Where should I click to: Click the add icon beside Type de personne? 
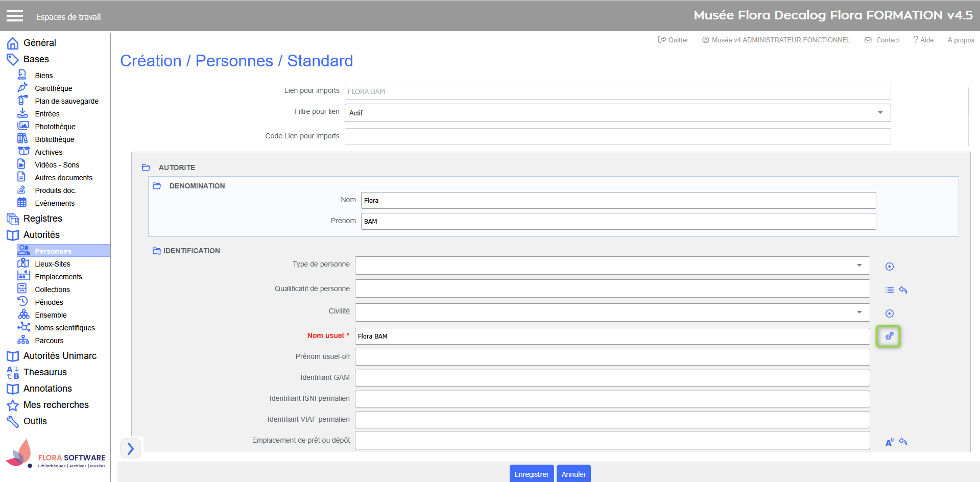click(x=889, y=267)
